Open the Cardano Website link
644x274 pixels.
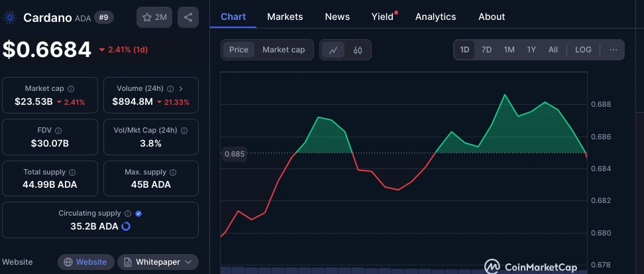85,262
